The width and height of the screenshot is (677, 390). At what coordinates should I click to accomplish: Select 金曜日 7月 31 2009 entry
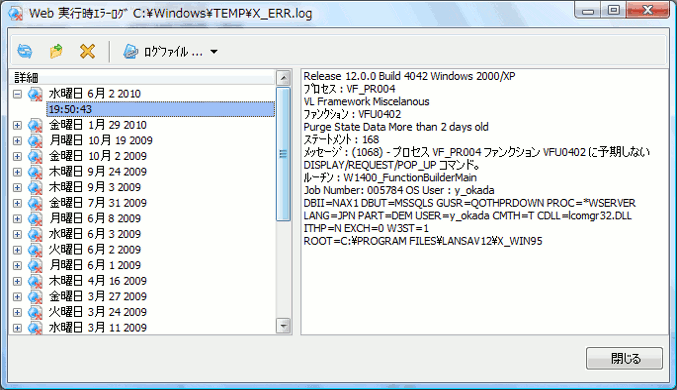coord(98,203)
